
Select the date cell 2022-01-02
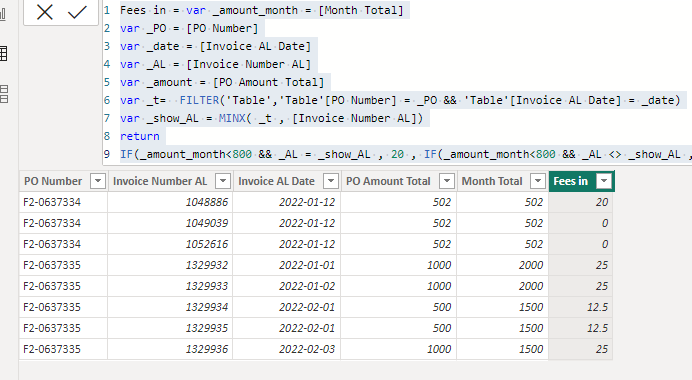pyautogui.click(x=287, y=286)
